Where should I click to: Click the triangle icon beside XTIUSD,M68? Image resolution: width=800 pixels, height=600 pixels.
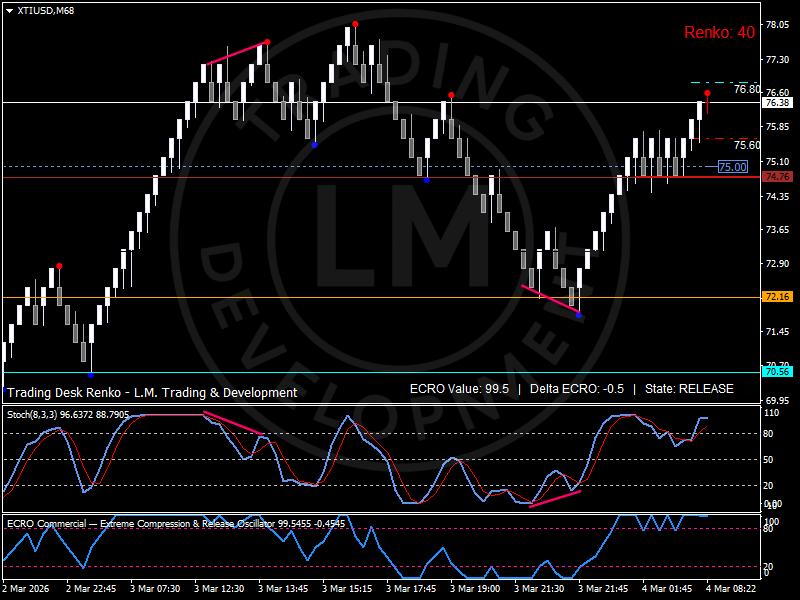point(9,10)
